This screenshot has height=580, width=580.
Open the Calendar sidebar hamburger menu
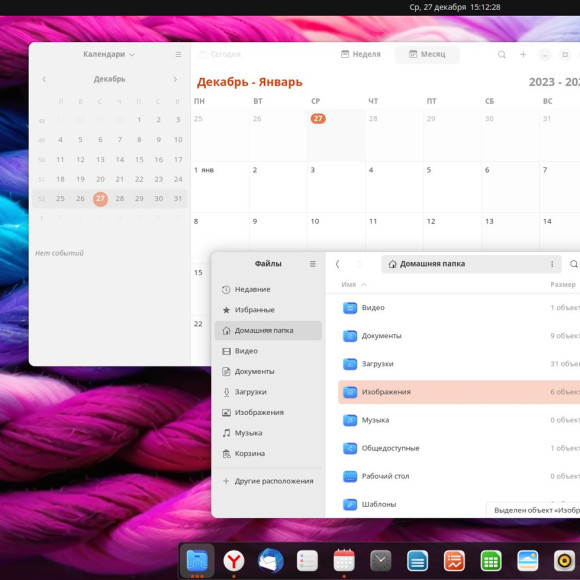(x=178, y=54)
